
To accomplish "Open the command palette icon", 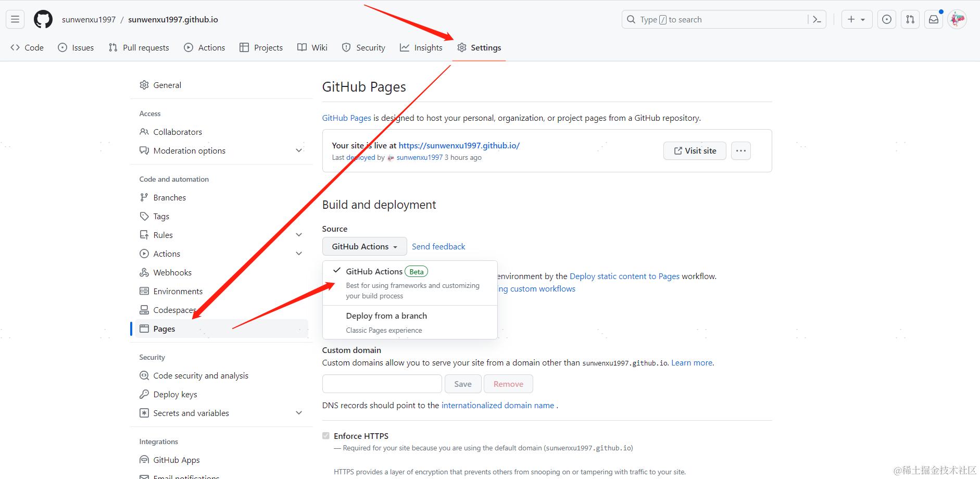I will pyautogui.click(x=817, y=20).
